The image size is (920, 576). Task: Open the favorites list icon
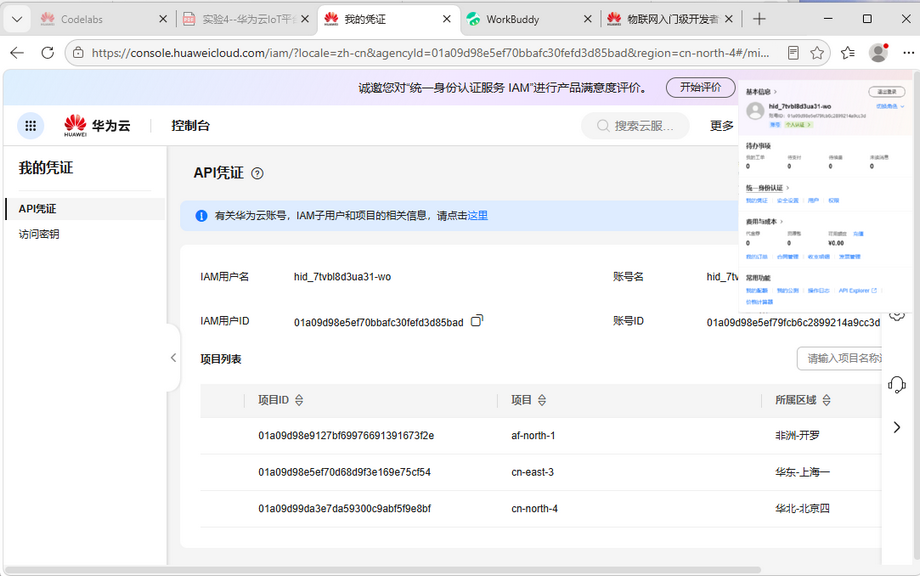pyautogui.click(x=848, y=53)
